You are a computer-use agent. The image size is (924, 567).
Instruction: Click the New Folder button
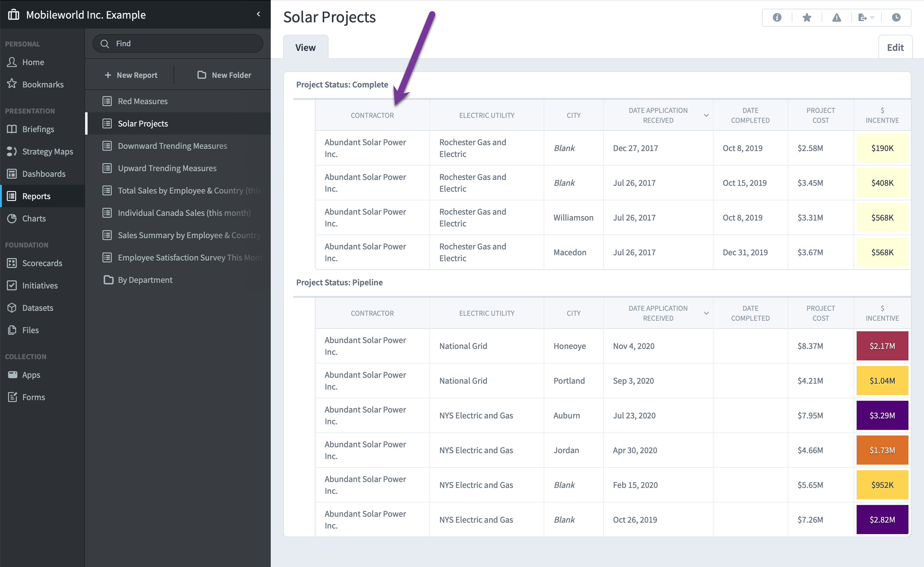tap(224, 75)
